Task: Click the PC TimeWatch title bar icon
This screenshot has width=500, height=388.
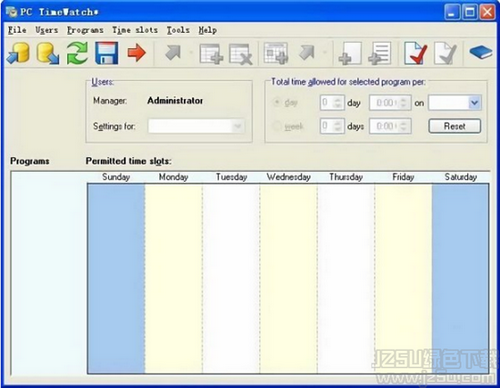Action: 12,12
